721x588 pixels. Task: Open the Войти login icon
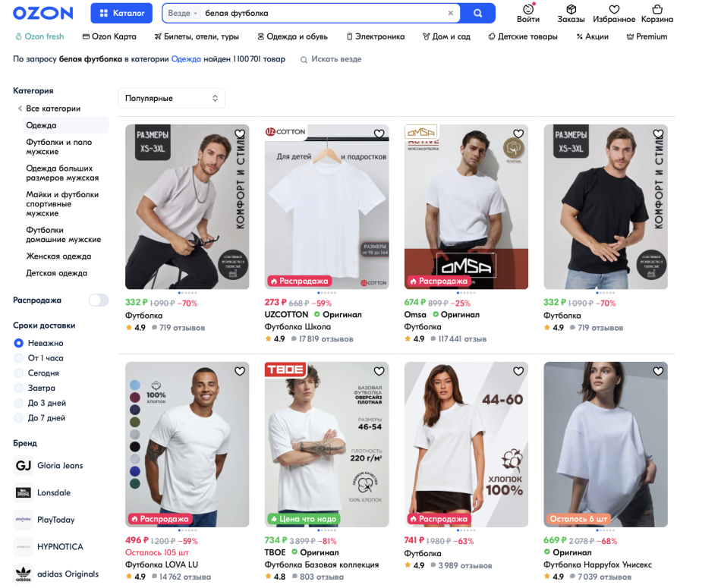point(528,14)
